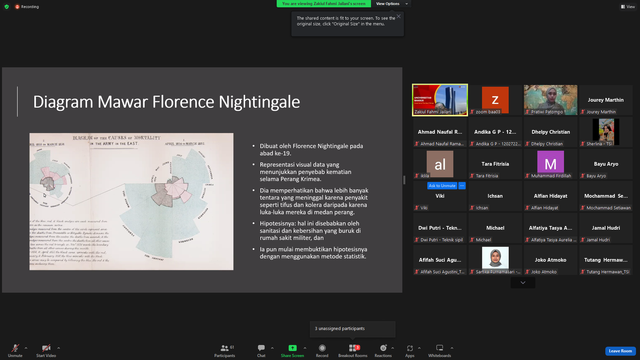This screenshot has height=360, width=640.
Task: Open Breakout Rooms
Action: [x=353, y=350]
